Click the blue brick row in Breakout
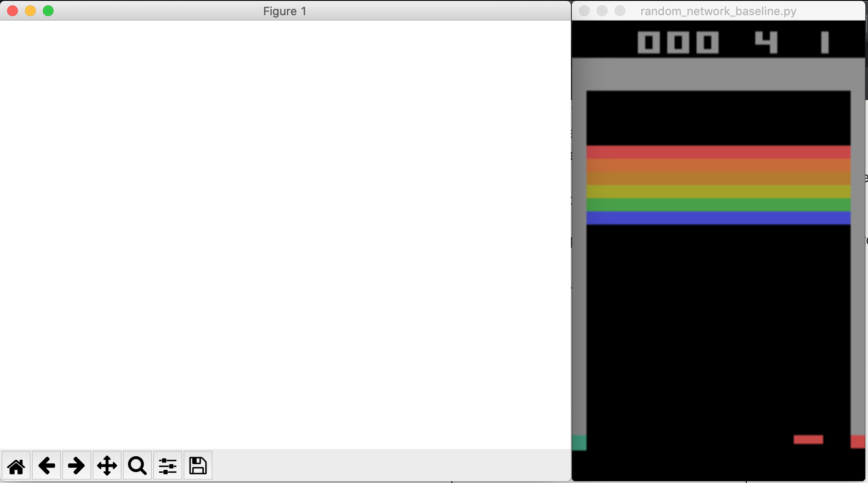This screenshot has height=483, width=868. [718, 218]
